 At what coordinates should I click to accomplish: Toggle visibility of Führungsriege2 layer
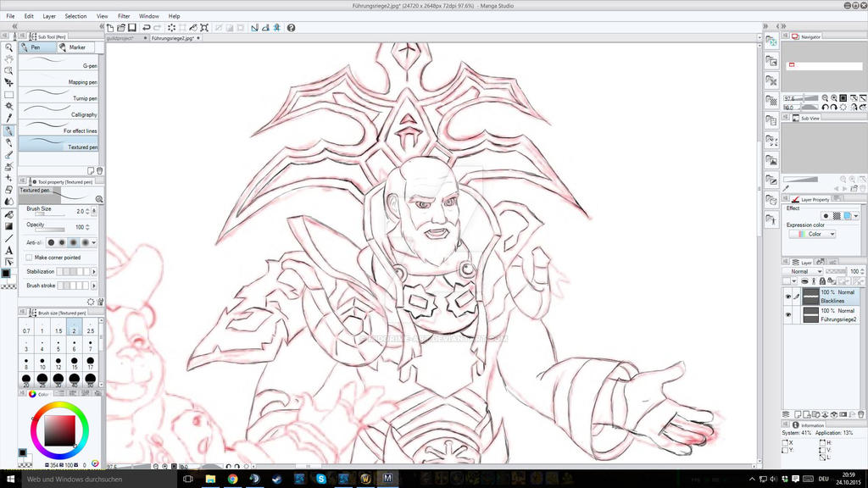tap(787, 315)
